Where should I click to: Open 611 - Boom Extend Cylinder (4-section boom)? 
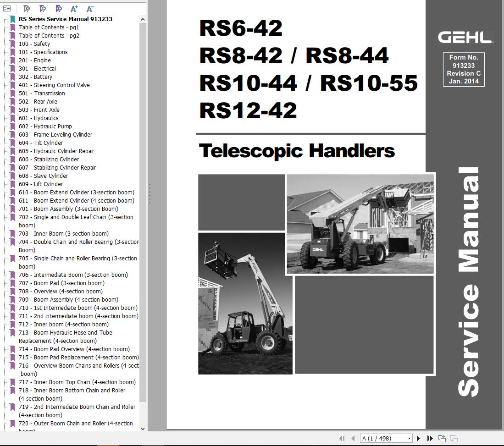[77, 200]
